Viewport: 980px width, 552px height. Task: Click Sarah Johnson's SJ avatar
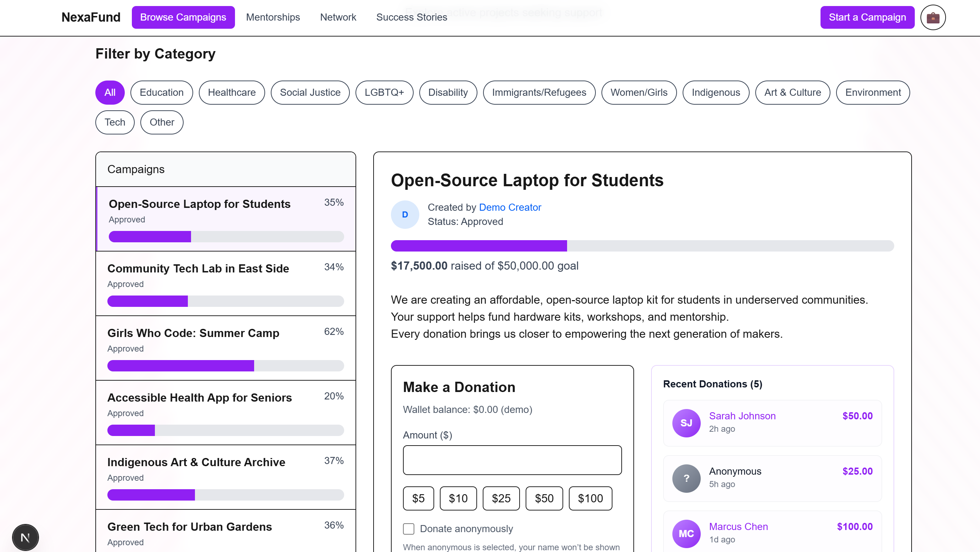(x=686, y=423)
